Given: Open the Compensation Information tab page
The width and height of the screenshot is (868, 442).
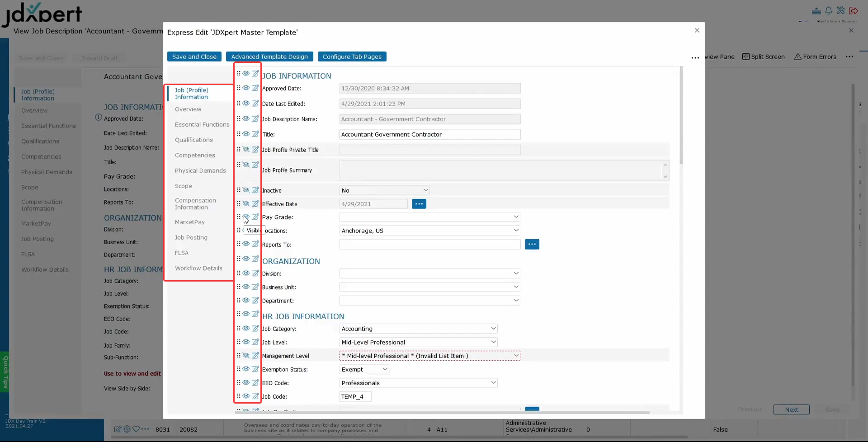Looking at the screenshot, I should 195,204.
